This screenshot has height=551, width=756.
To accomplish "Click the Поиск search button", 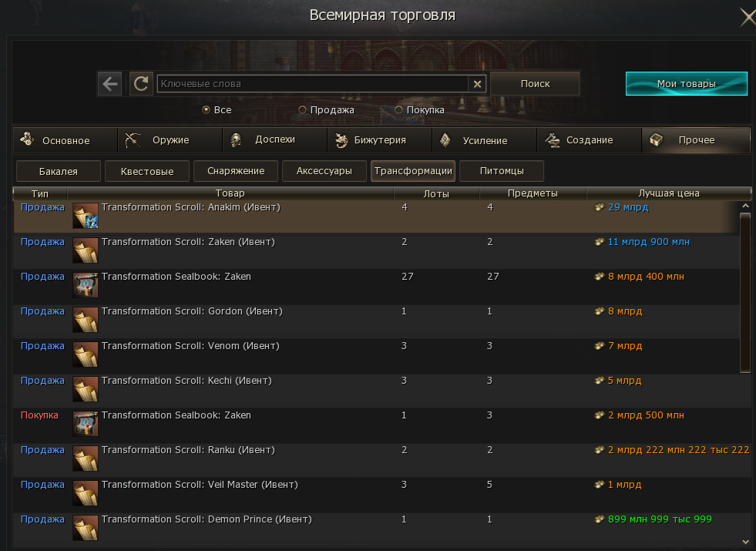I will tap(535, 84).
